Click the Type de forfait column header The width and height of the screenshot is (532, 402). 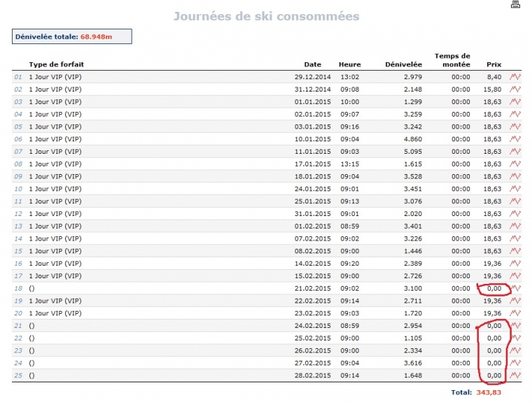pyautogui.click(x=56, y=64)
